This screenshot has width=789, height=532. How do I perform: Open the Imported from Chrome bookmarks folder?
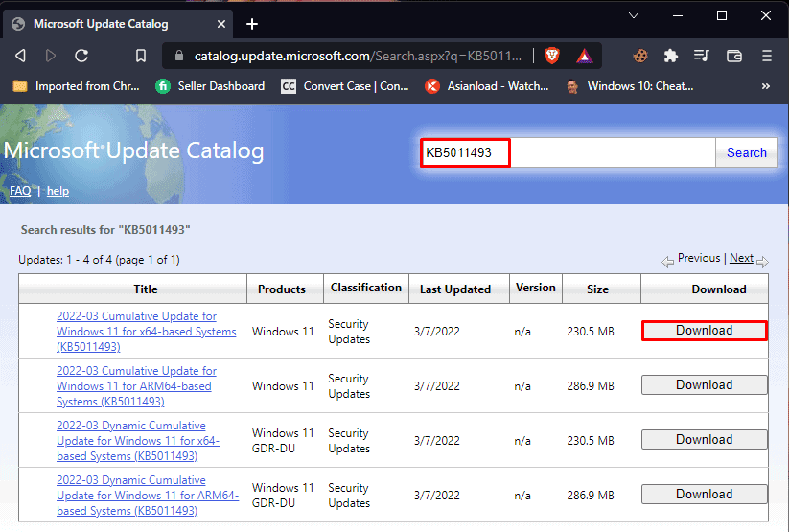tap(76, 86)
